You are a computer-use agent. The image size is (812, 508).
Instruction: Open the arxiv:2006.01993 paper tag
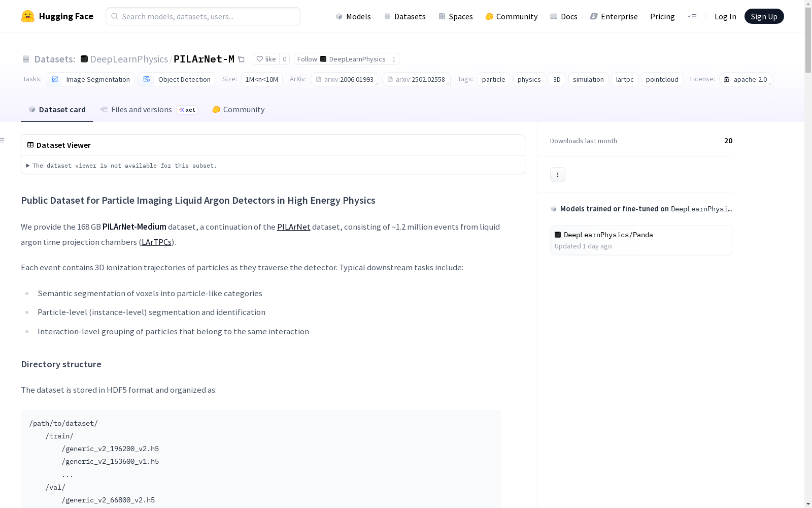pos(345,79)
